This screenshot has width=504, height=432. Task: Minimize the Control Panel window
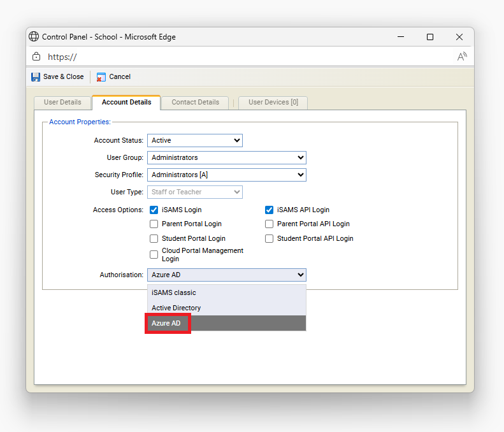401,37
